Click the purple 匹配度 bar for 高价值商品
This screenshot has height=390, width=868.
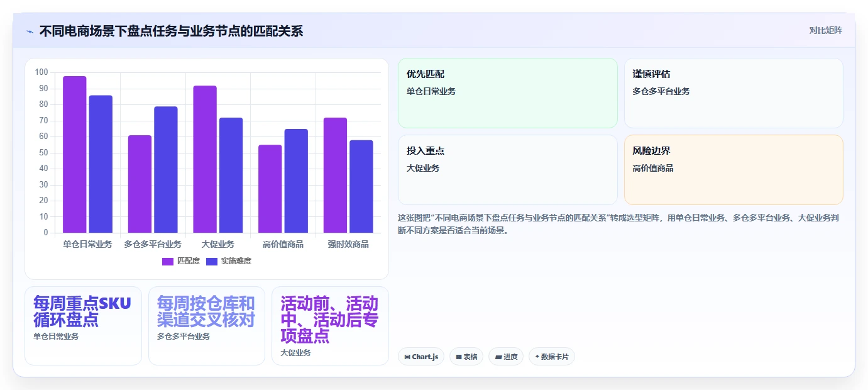[x=270, y=189]
